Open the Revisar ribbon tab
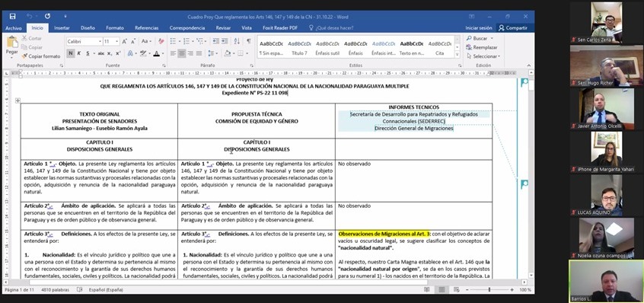 223,28
